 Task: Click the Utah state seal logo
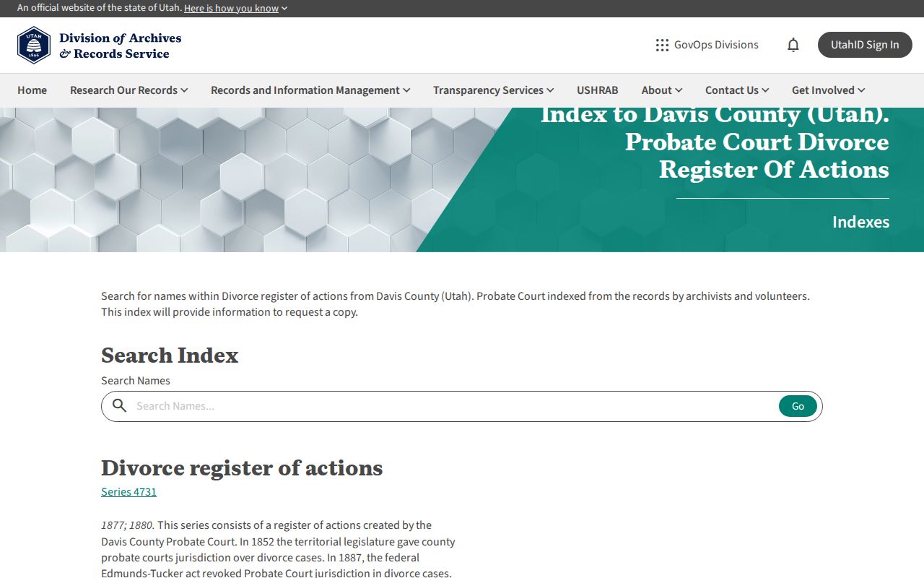(x=34, y=46)
